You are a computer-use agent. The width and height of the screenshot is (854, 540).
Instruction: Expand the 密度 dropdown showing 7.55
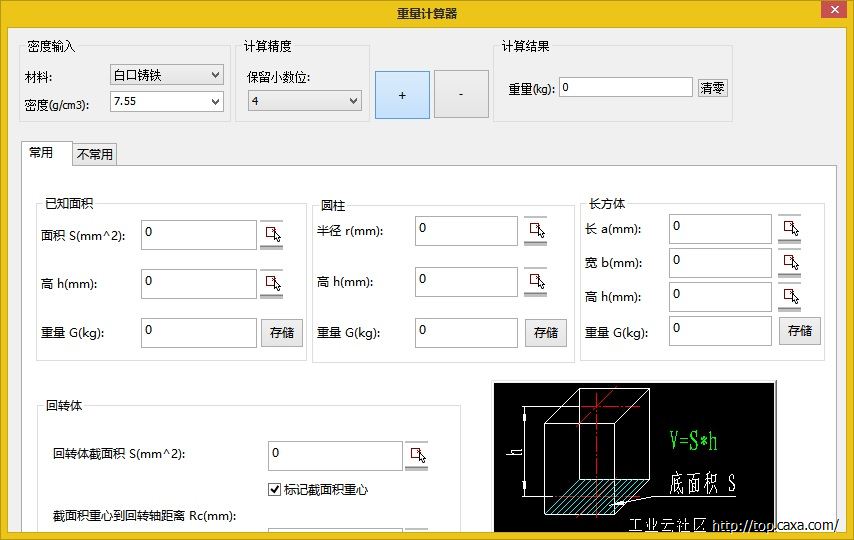(166, 101)
